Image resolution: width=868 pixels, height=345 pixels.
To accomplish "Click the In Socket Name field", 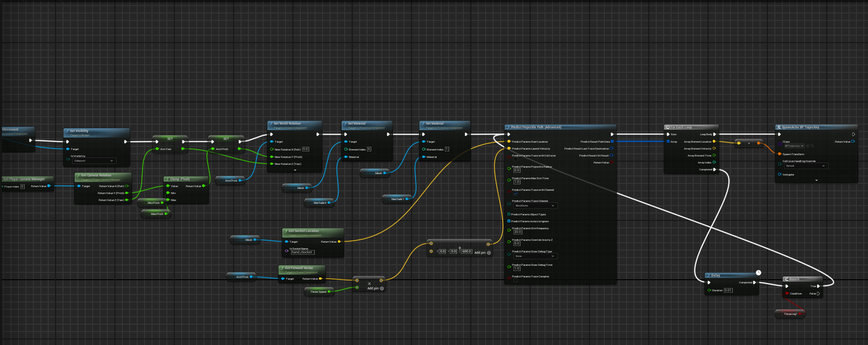I will (x=303, y=252).
